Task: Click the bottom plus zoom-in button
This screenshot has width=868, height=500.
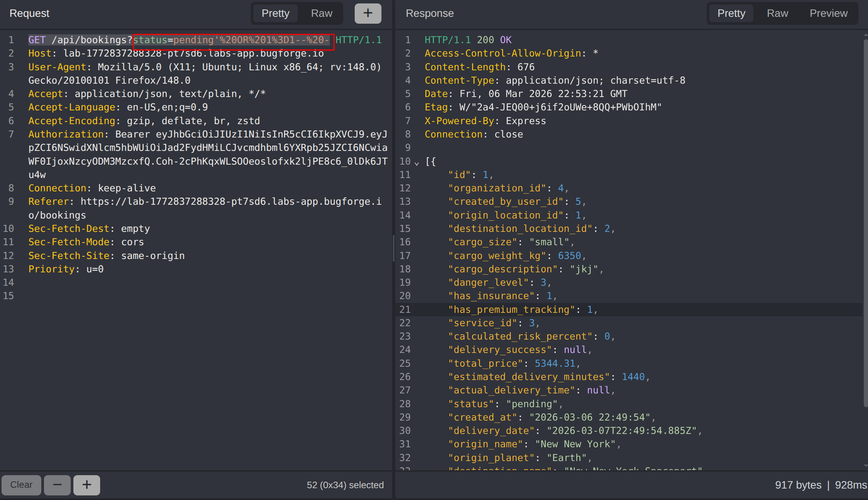Action: [x=87, y=485]
